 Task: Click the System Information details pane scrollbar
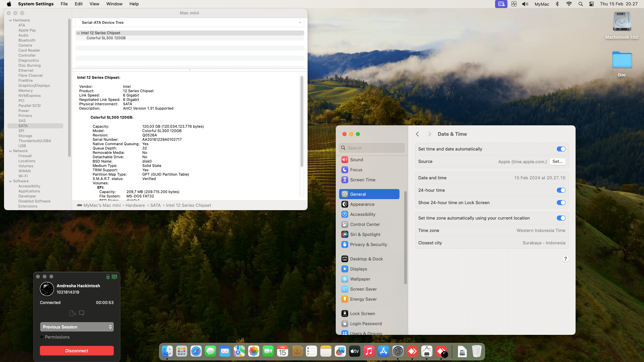tap(302, 122)
